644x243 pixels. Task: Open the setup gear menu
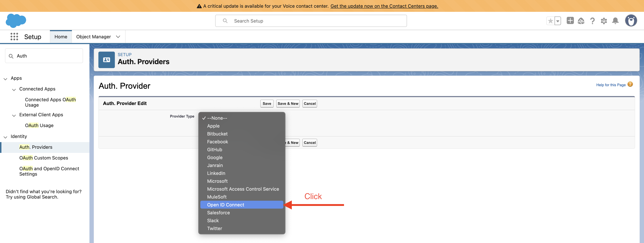604,21
